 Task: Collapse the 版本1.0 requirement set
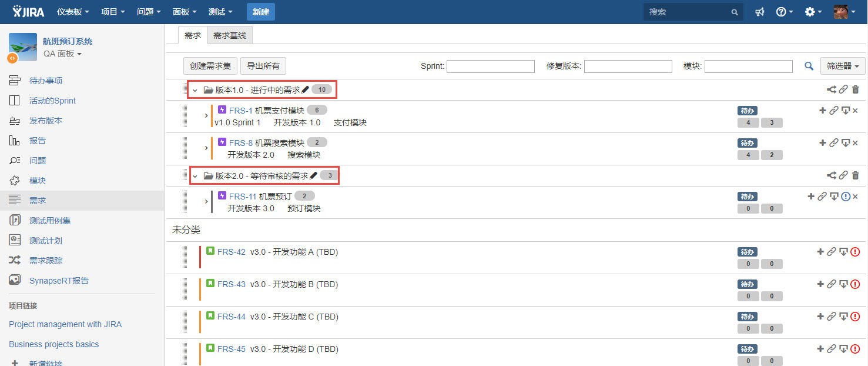click(x=195, y=91)
